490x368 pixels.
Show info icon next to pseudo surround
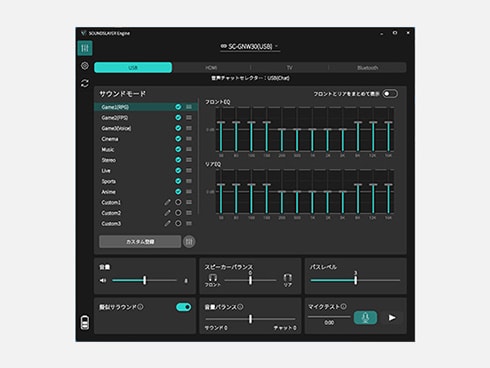point(140,307)
